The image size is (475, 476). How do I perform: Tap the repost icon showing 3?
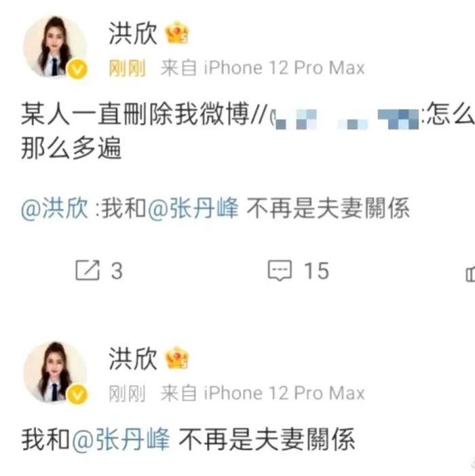point(88,270)
